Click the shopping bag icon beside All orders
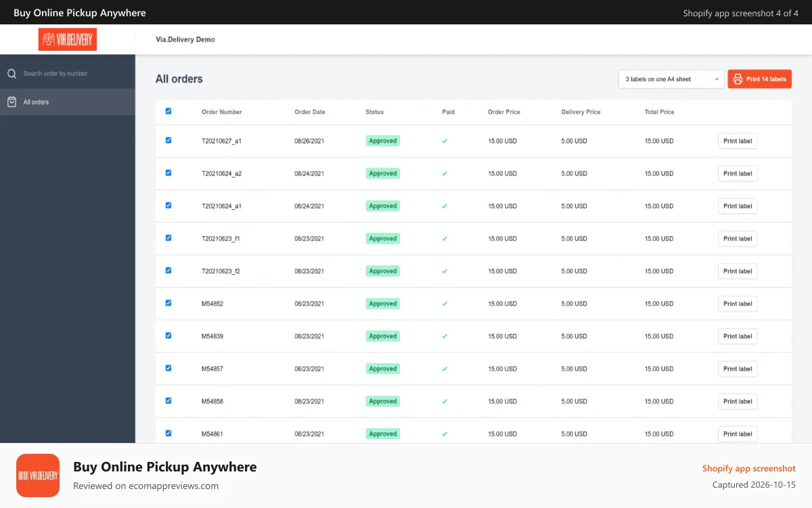The height and width of the screenshot is (508, 812). [12, 102]
